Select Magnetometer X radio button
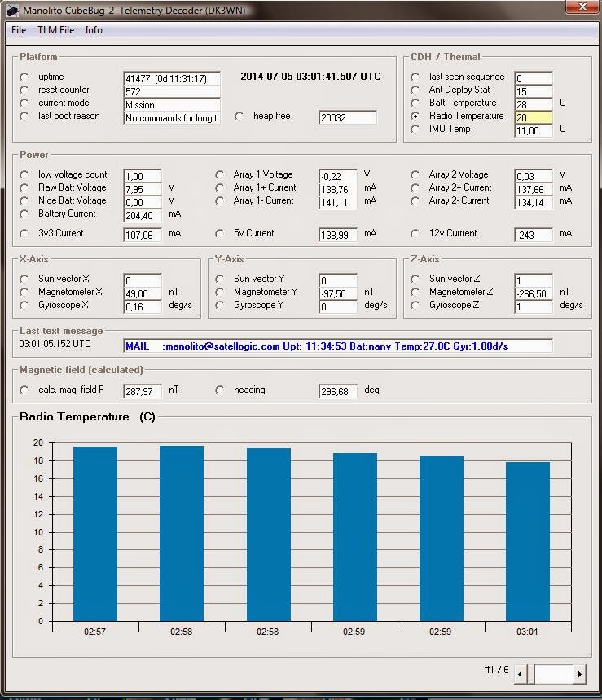The image size is (602, 700). 24,292
